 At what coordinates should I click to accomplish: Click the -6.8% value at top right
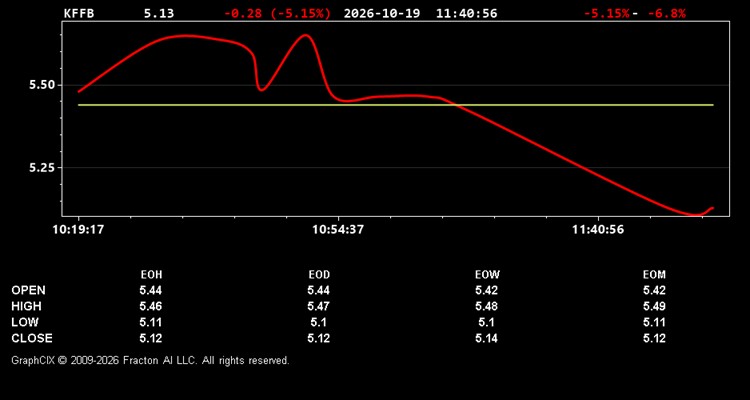tap(667, 13)
